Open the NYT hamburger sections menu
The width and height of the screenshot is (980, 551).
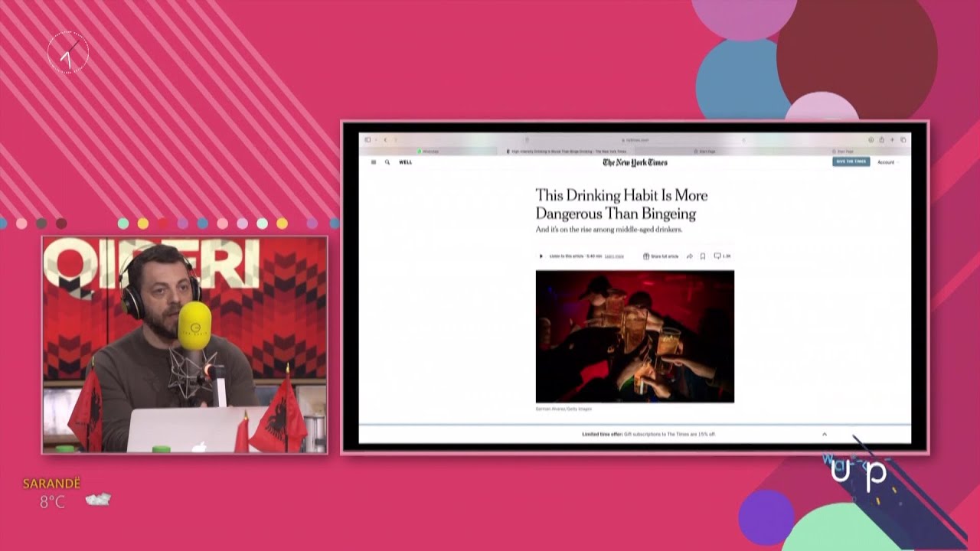click(x=374, y=162)
